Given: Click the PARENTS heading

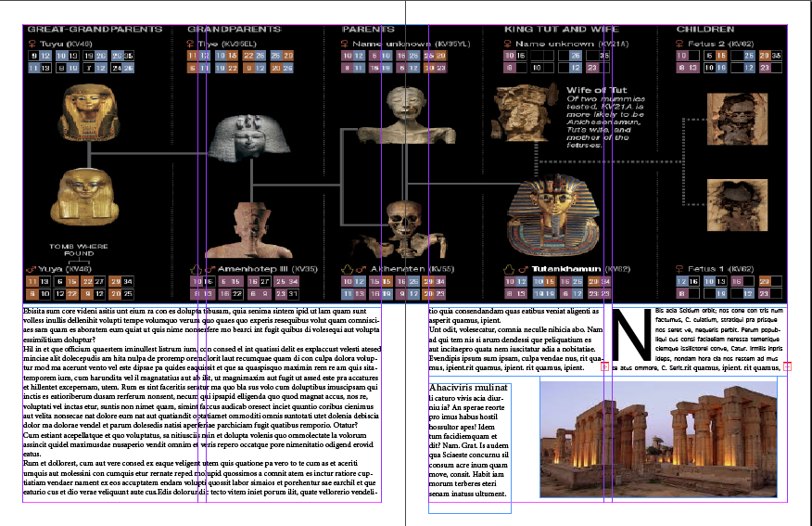Looking at the screenshot, I should click(368, 29).
